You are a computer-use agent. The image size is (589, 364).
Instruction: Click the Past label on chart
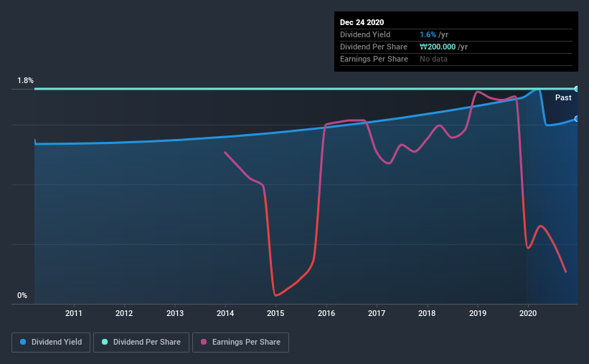[563, 98]
